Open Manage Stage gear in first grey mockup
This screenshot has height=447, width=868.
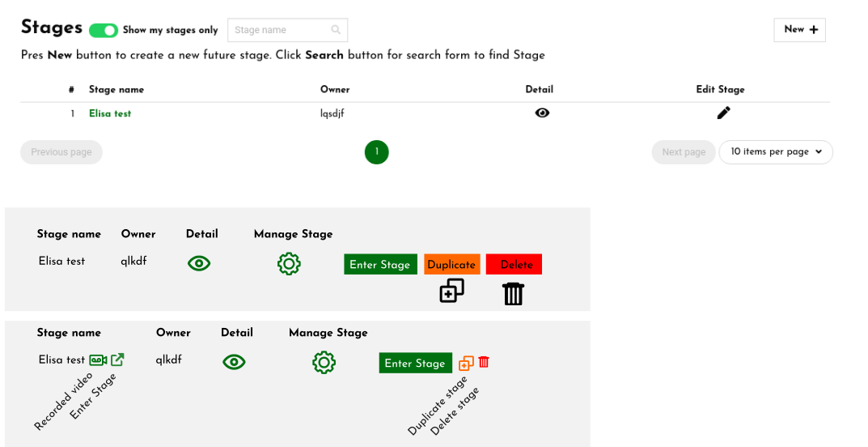tap(289, 264)
